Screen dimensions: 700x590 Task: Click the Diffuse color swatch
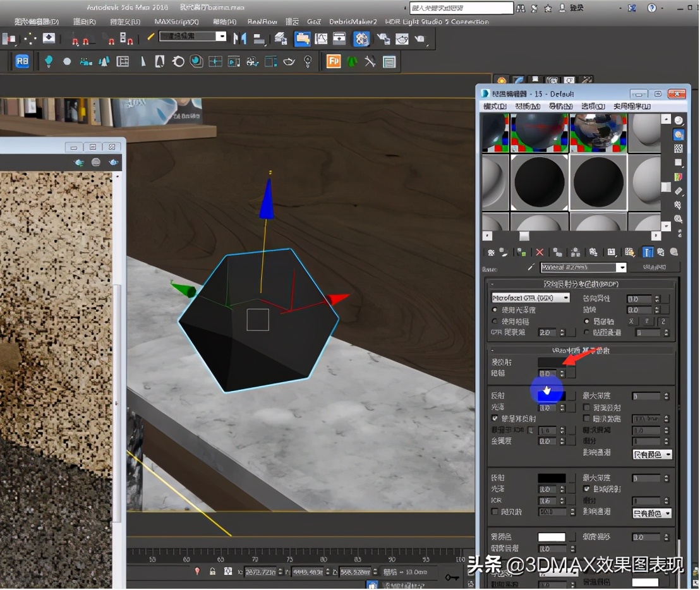point(552,363)
